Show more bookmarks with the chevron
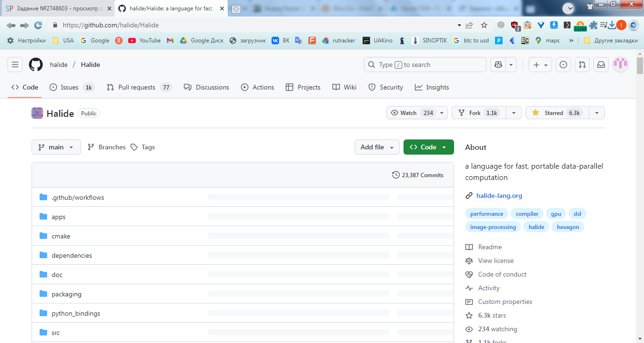 [x=571, y=41]
